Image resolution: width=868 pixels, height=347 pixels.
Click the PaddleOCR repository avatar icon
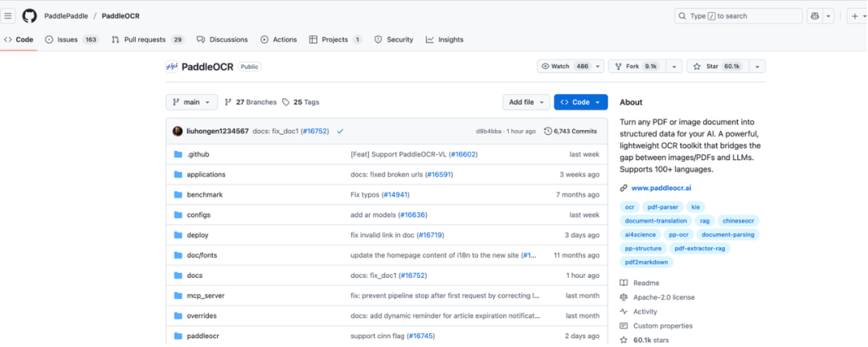172,67
